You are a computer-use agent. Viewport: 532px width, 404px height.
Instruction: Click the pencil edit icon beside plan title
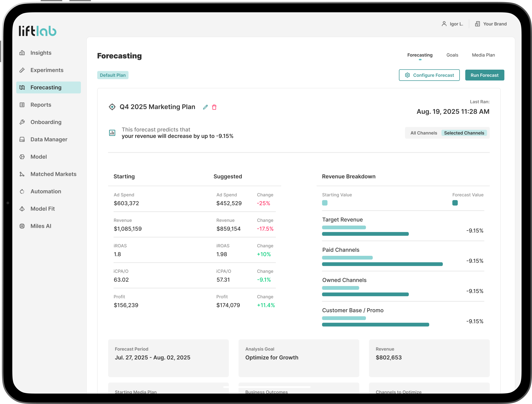point(205,107)
